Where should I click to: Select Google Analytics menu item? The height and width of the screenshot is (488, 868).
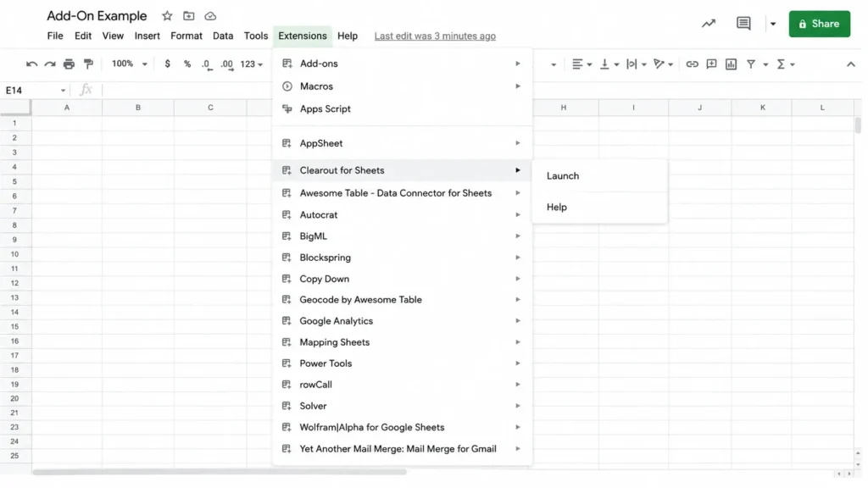tap(403, 321)
